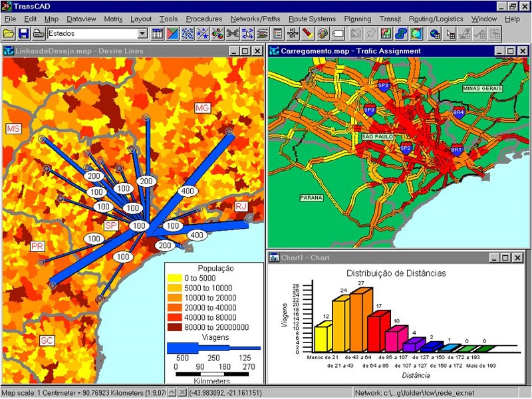
Task: Open the Routing/Logistics menu
Action: click(436, 19)
